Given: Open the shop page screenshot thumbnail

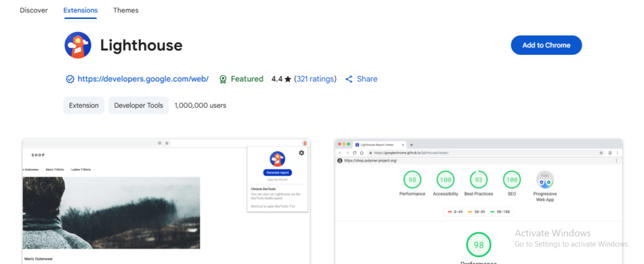Looking at the screenshot, I should point(166,202).
